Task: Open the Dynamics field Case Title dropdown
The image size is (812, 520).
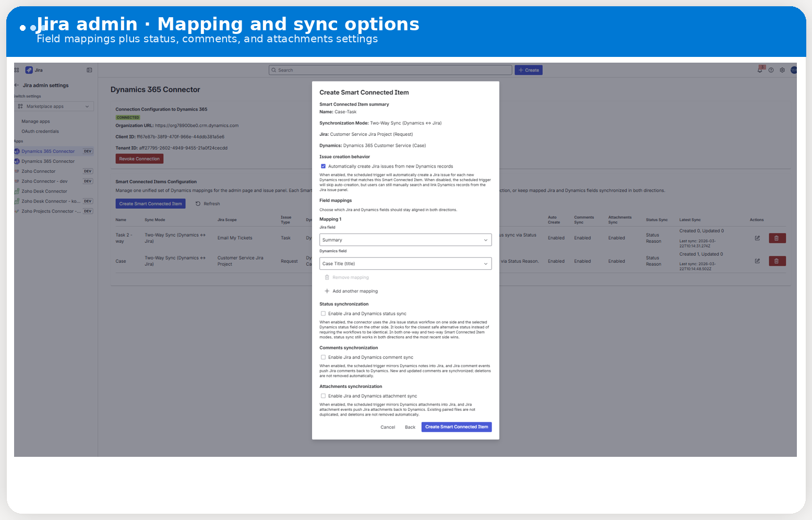Action: 405,264
